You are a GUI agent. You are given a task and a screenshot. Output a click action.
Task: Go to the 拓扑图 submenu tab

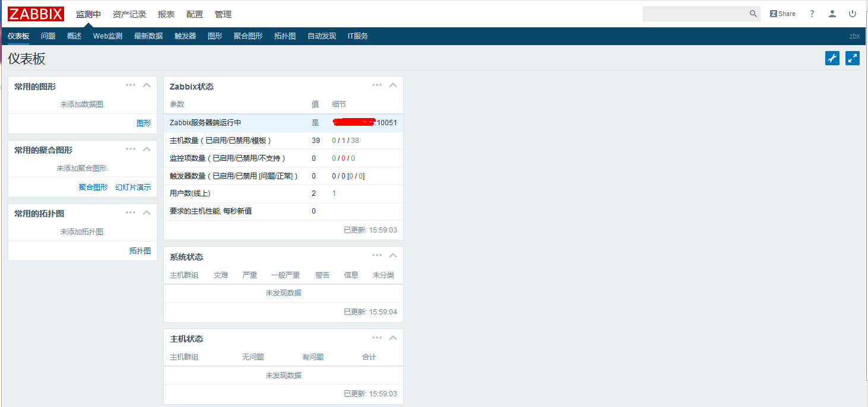(x=285, y=36)
